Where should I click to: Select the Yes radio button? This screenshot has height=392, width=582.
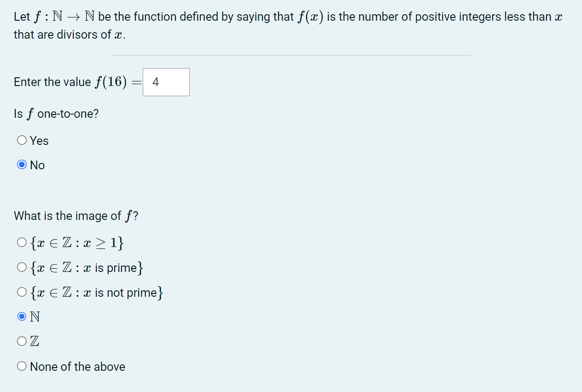(x=21, y=140)
